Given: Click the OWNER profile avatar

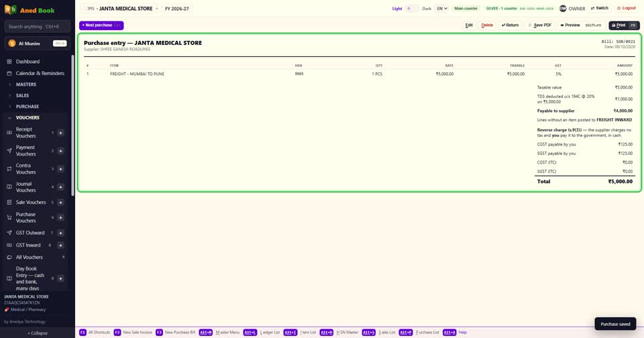Looking at the screenshot, I should [x=563, y=8].
